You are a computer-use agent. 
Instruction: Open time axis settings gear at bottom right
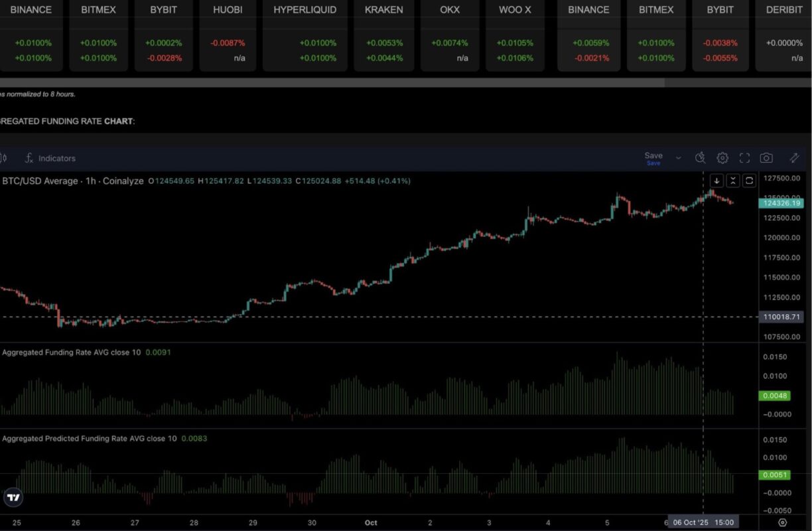(782, 522)
